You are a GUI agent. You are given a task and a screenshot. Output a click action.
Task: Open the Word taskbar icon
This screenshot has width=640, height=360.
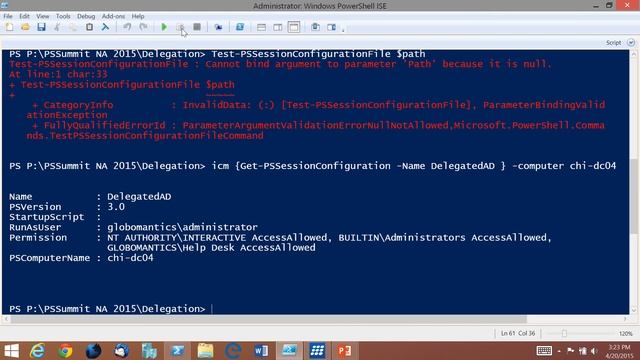(261, 351)
